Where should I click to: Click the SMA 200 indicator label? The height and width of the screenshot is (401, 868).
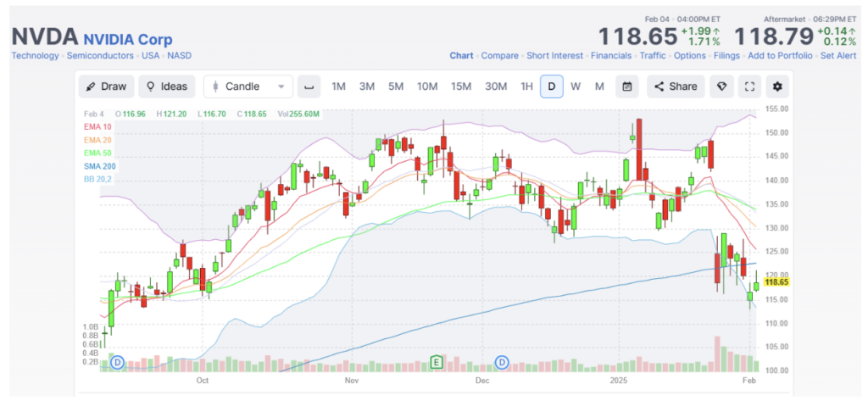(x=98, y=166)
